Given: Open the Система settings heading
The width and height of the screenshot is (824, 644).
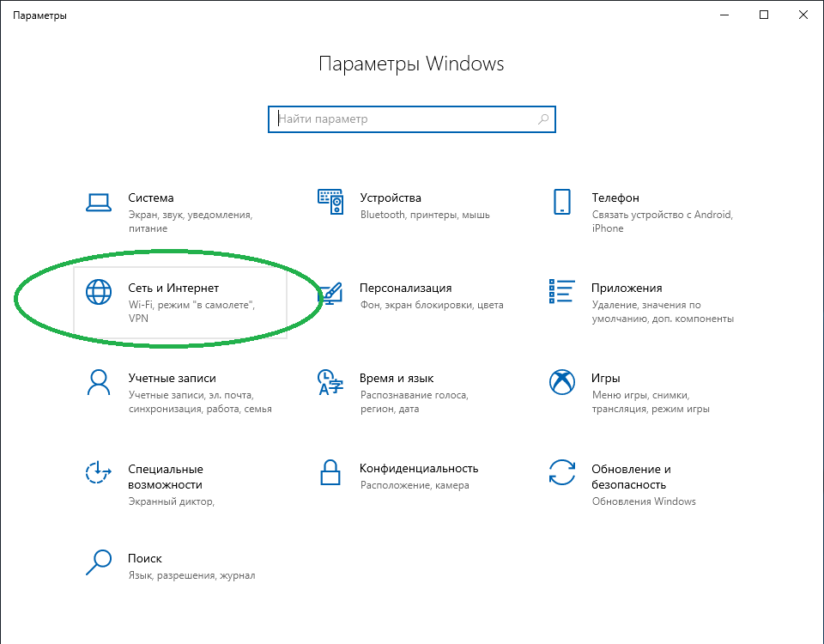Looking at the screenshot, I should pos(151,197).
